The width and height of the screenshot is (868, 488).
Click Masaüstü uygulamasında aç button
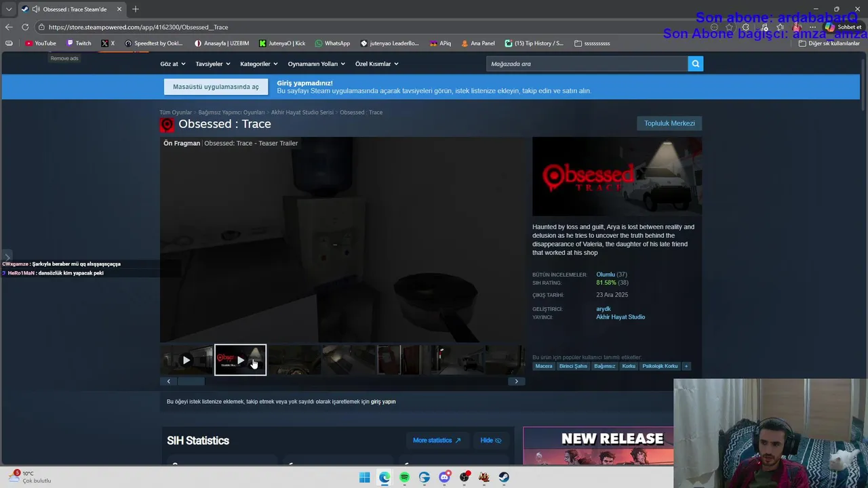[216, 87]
